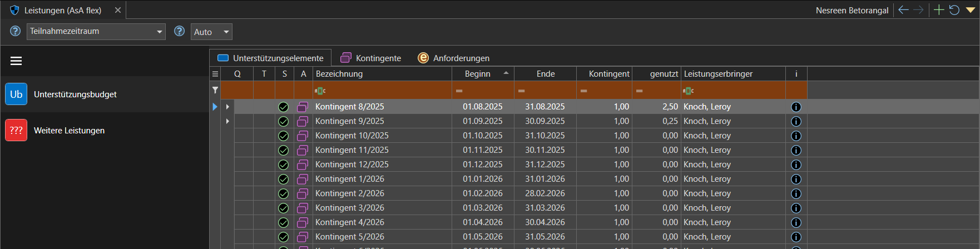Open info icon for Kontingent 8/2025
Viewport: 980px width, 249px height.
pyautogui.click(x=796, y=107)
